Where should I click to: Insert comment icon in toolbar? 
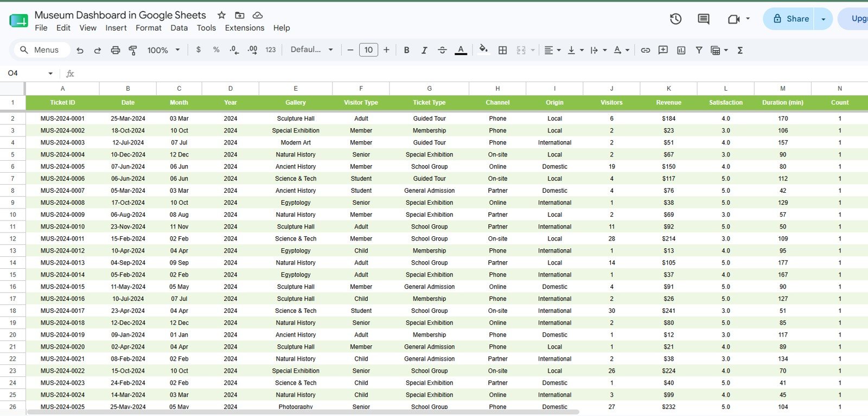663,50
